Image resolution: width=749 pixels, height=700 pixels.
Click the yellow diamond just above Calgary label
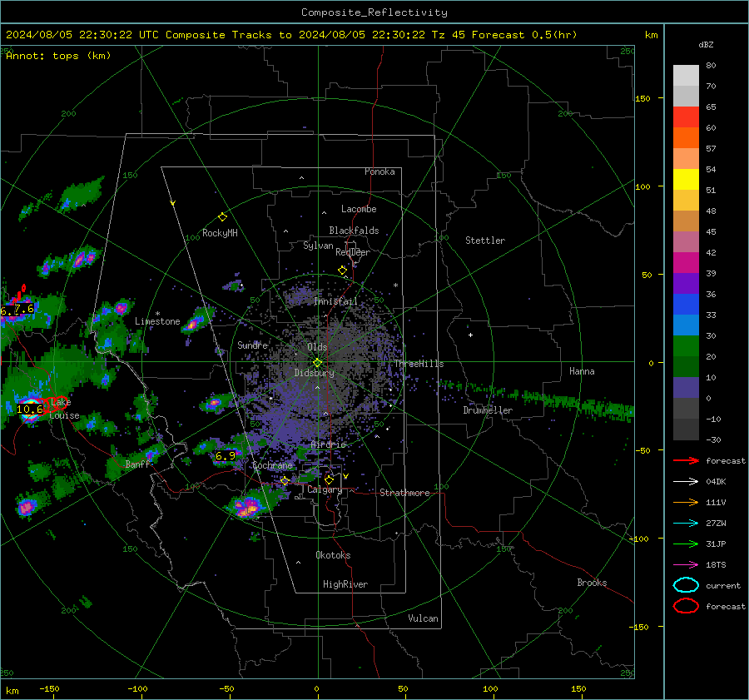[329, 479]
